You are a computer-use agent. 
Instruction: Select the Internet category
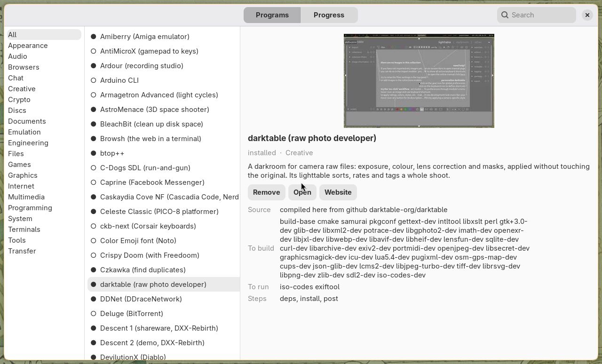(44, 186)
